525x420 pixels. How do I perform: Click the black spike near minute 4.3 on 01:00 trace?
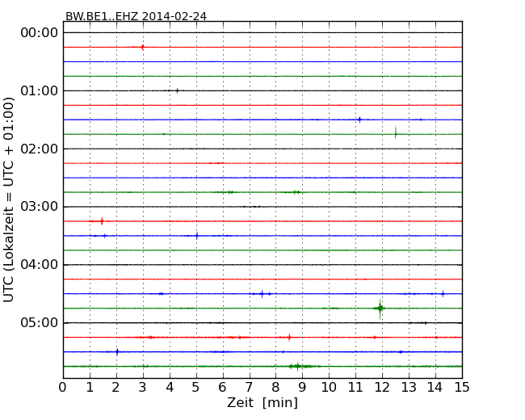click(177, 90)
